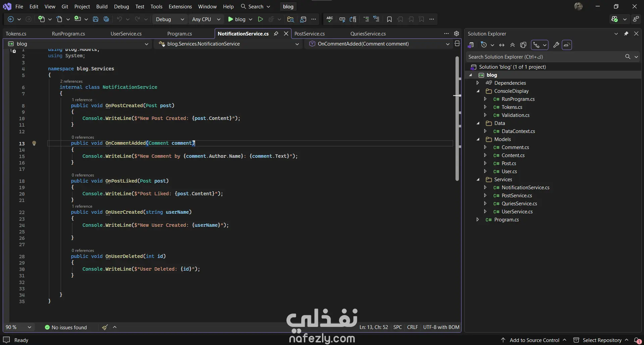Close the NotificationService.cs tab

[286, 33]
